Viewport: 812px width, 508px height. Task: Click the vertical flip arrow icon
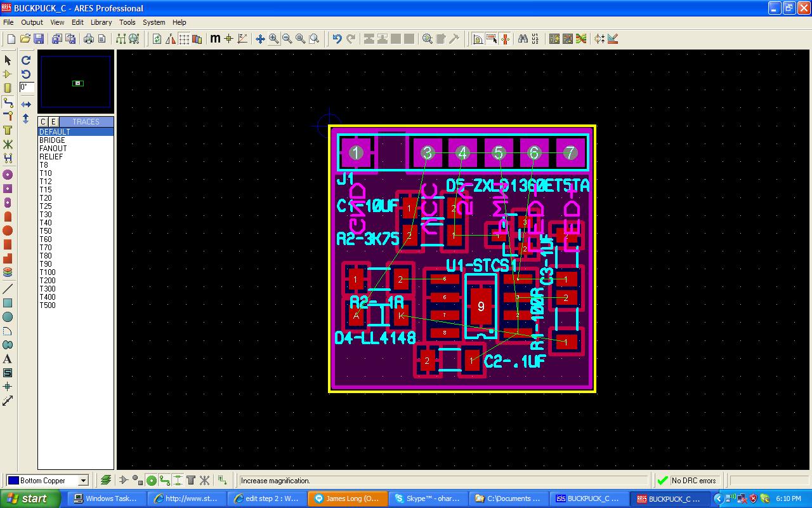tap(26, 118)
